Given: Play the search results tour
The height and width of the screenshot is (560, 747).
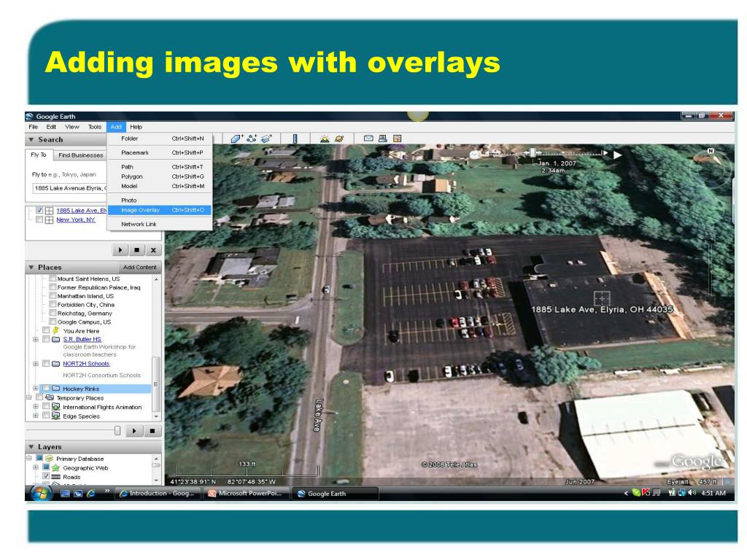Looking at the screenshot, I should point(120,249).
